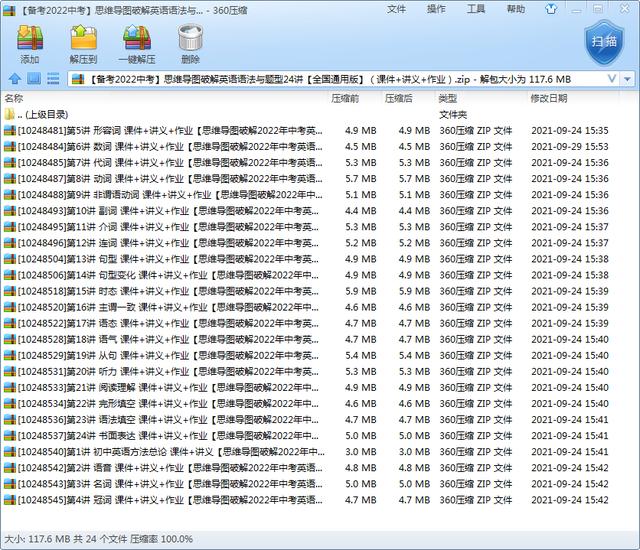Click zip icon of 第10讲 副词 row
Image resolution: width=640 pixels, height=550 pixels.
click(x=9, y=211)
